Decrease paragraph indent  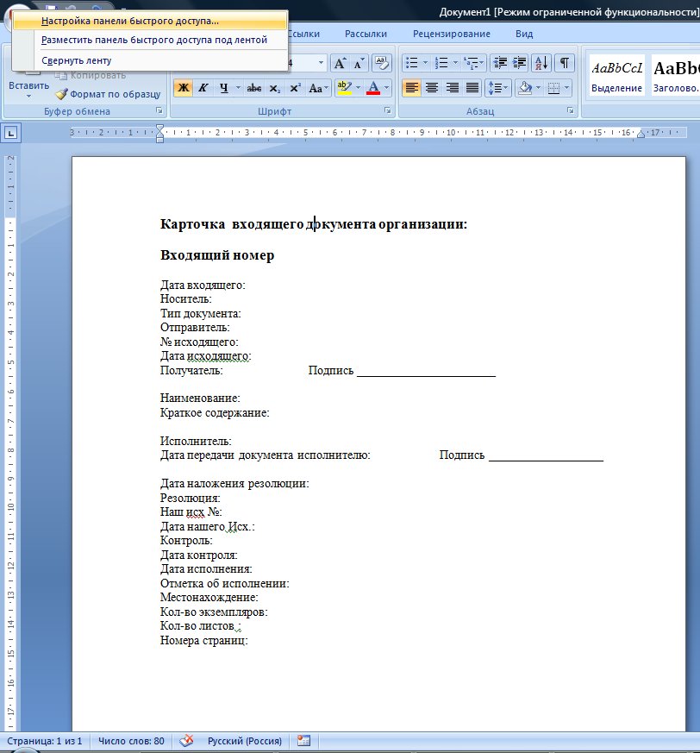tap(500, 63)
